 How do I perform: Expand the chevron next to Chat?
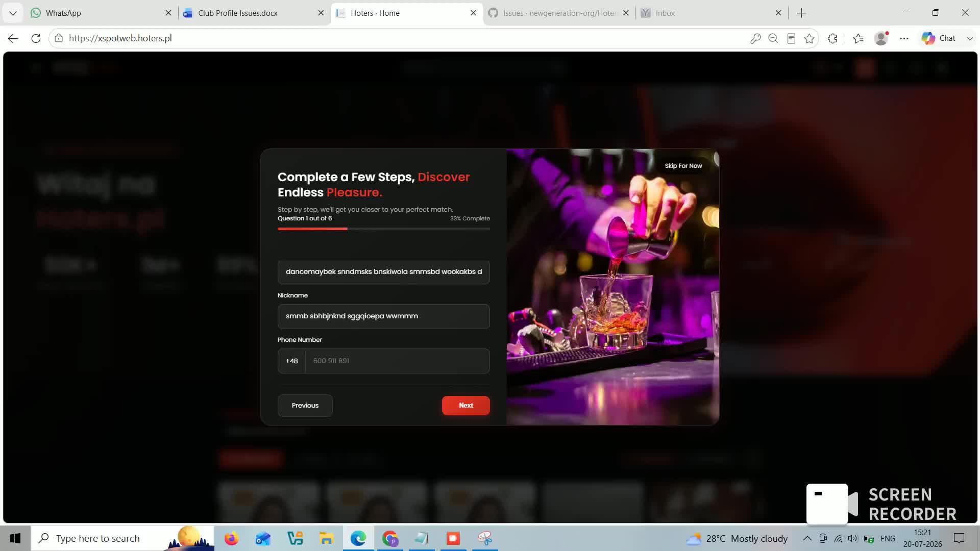970,38
